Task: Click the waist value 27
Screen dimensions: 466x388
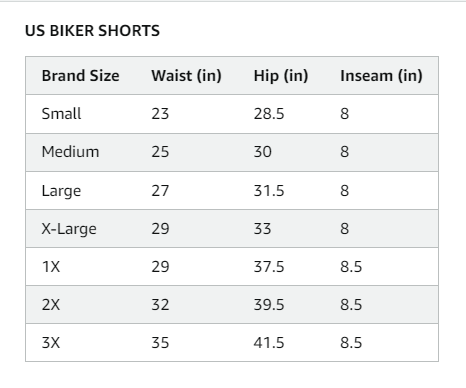Action: tap(160, 191)
